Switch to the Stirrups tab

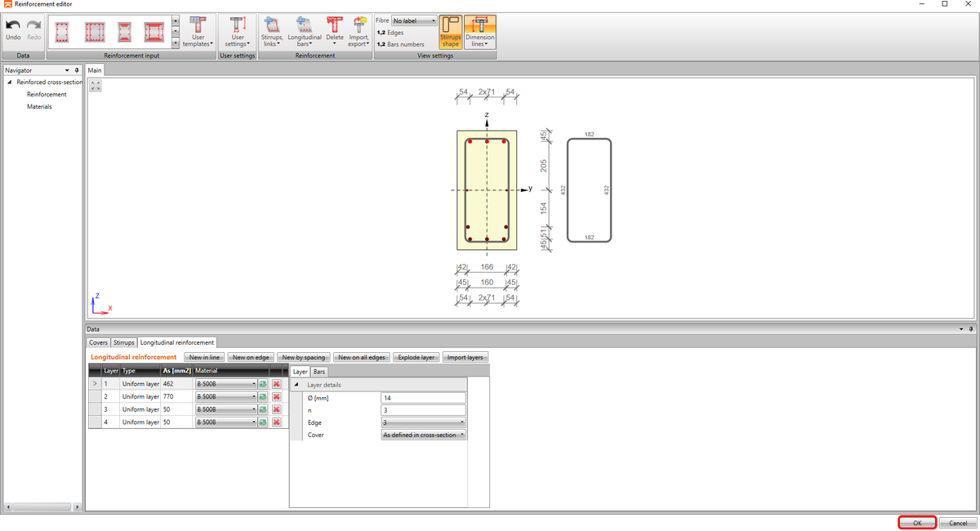[123, 342]
